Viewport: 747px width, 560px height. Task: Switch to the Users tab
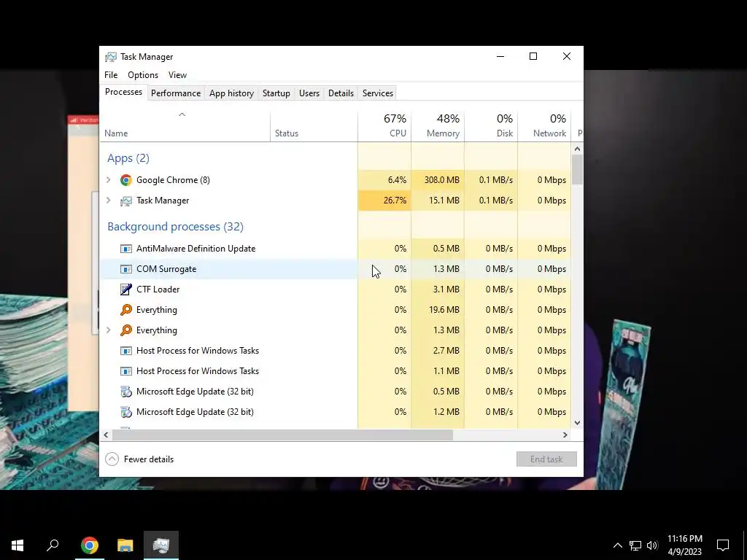pos(309,93)
